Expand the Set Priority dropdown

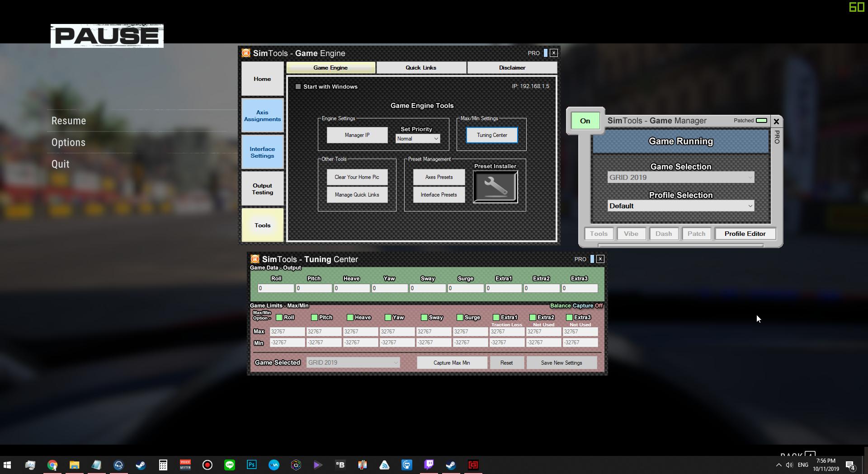[x=418, y=139]
